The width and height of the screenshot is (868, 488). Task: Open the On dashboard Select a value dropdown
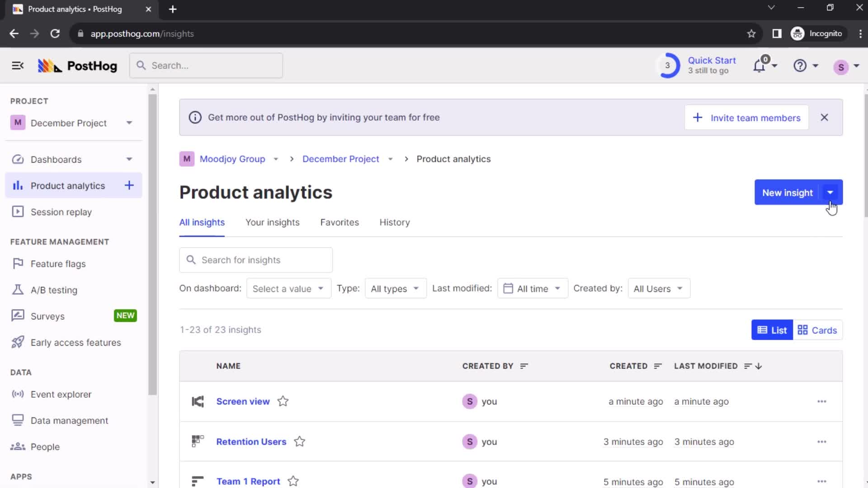288,288
